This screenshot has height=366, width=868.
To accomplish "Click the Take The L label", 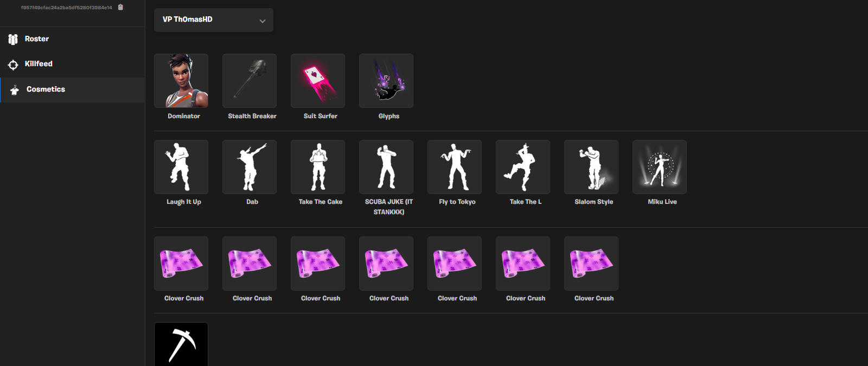I will tap(526, 202).
